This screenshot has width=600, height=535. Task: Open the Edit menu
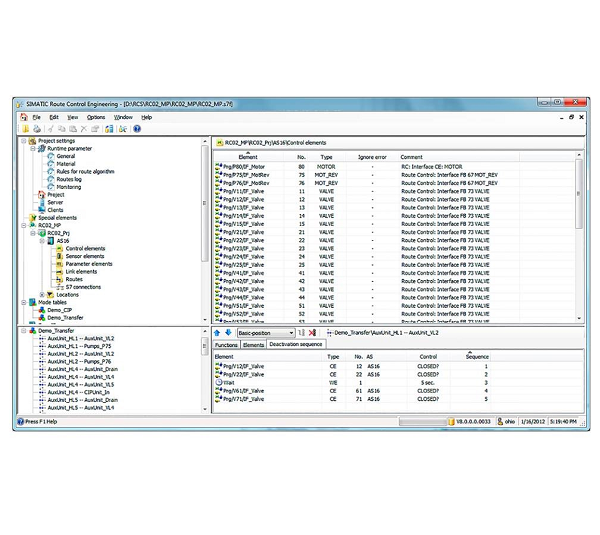pyautogui.click(x=54, y=117)
